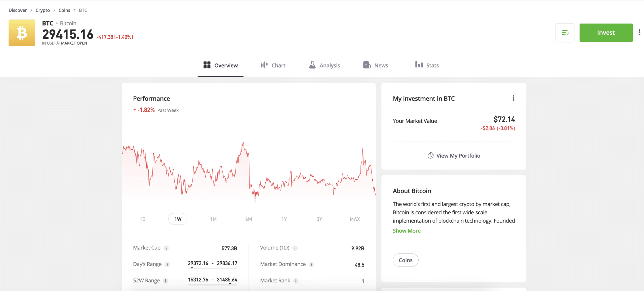
Task: Click the Stats bar chart icon
Action: [x=419, y=65]
